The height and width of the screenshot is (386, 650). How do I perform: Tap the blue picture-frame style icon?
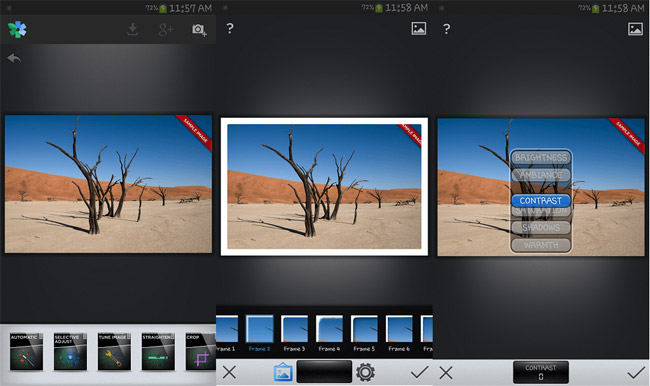(x=283, y=372)
